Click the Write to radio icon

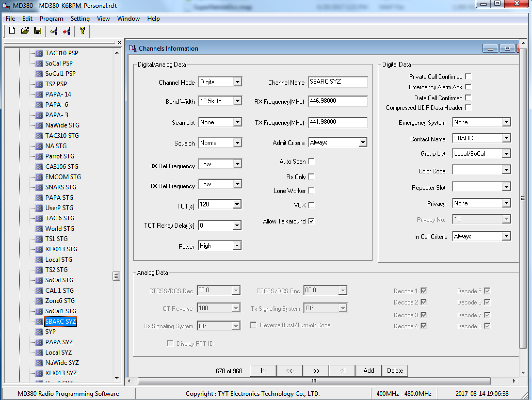67,31
